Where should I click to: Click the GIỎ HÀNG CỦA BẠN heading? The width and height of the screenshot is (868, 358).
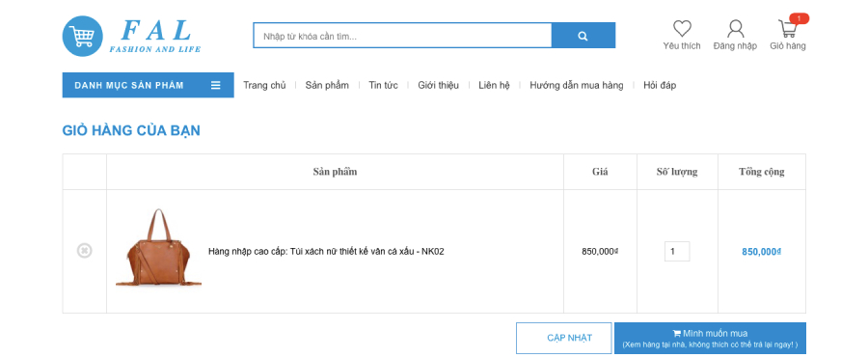[131, 131]
